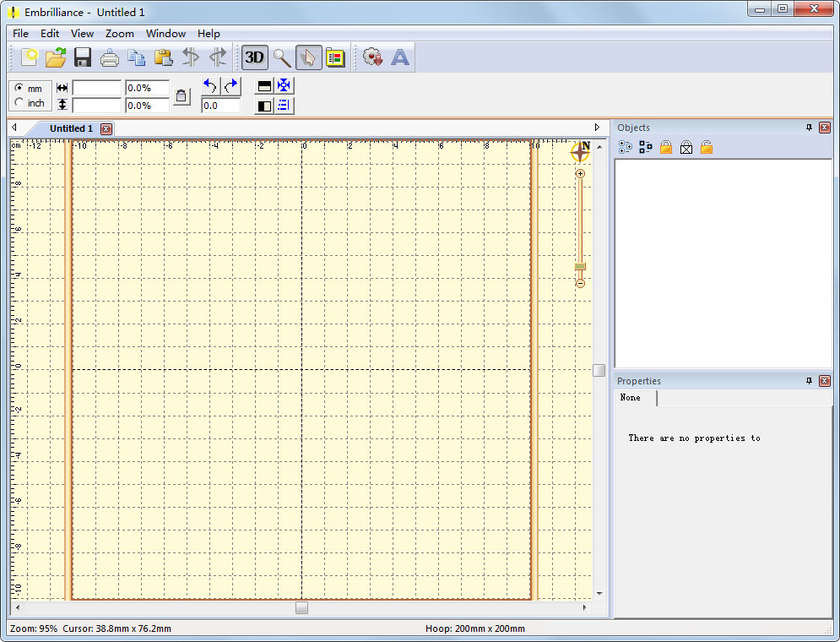The image size is (840, 642).
Task: Click the width input field
Action: click(x=97, y=88)
